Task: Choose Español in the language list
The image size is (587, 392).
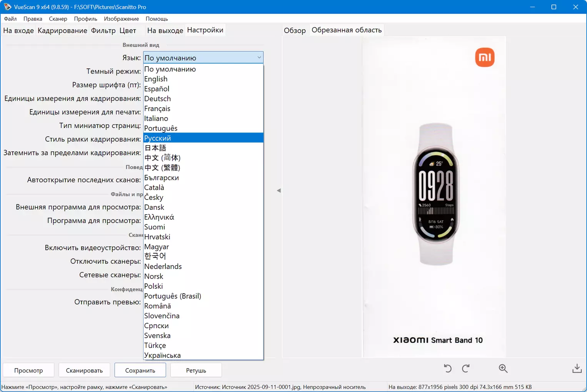Action: click(x=203, y=89)
